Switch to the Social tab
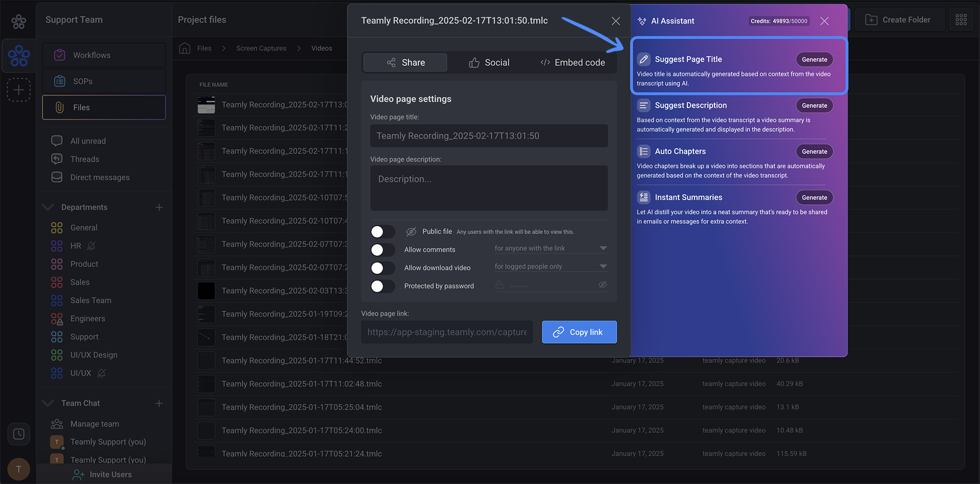This screenshot has height=484, width=980. click(x=489, y=62)
